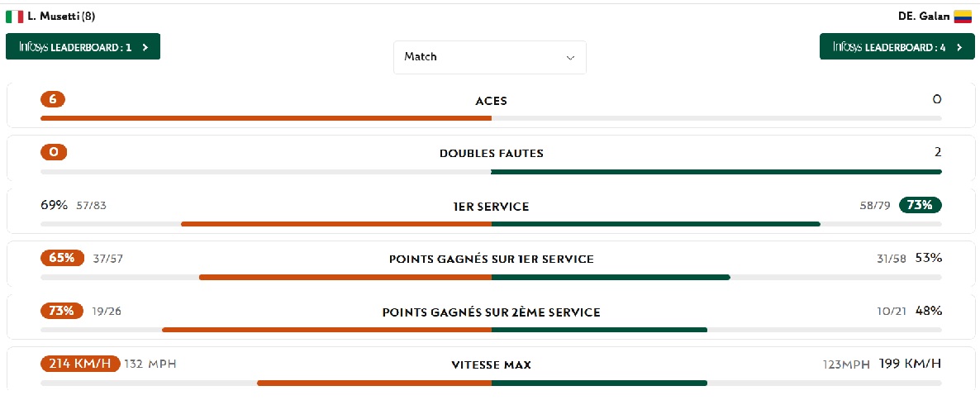This screenshot has width=980, height=405.
Task: Click the green 73% 1er Service badge
Action: [x=921, y=206]
